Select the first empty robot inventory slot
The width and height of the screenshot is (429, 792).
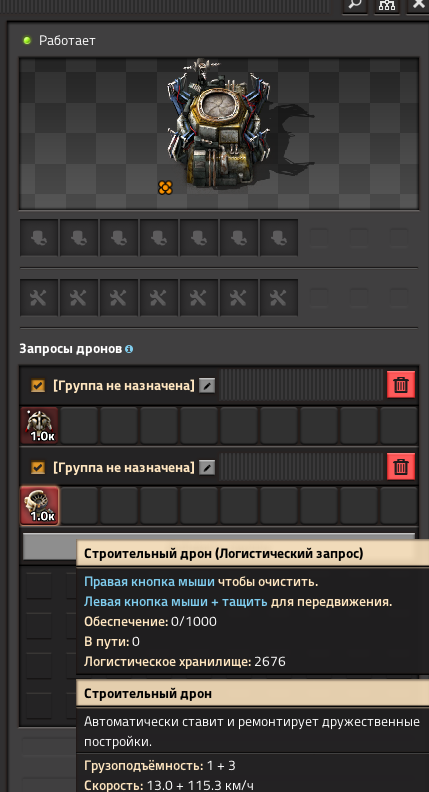39,237
